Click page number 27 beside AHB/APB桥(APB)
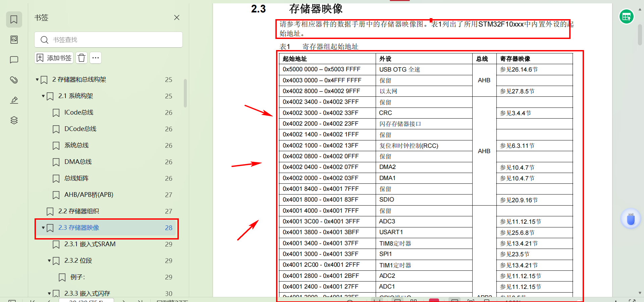The height and width of the screenshot is (302, 644). point(169,195)
